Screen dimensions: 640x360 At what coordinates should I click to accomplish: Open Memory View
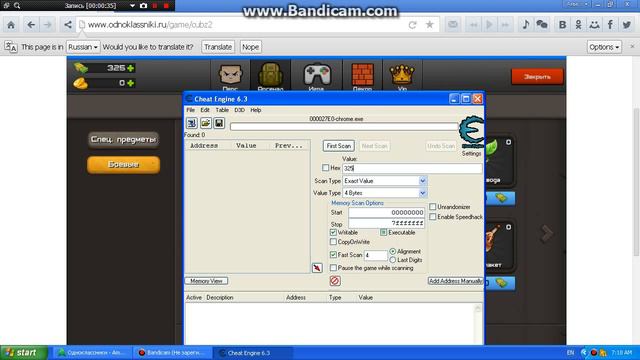click(x=207, y=281)
